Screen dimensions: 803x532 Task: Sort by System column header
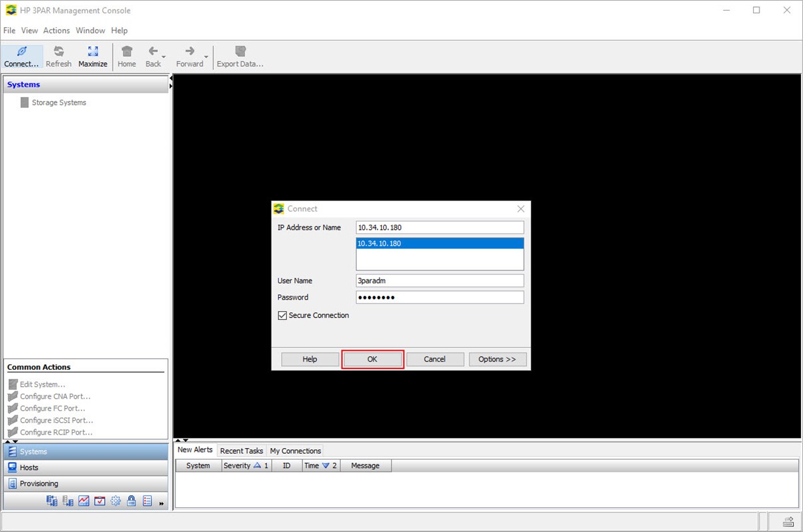click(x=198, y=466)
